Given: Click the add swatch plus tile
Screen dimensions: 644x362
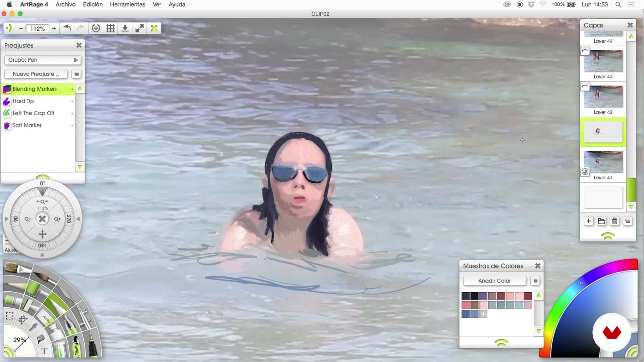Looking at the screenshot, I should click(483, 314).
